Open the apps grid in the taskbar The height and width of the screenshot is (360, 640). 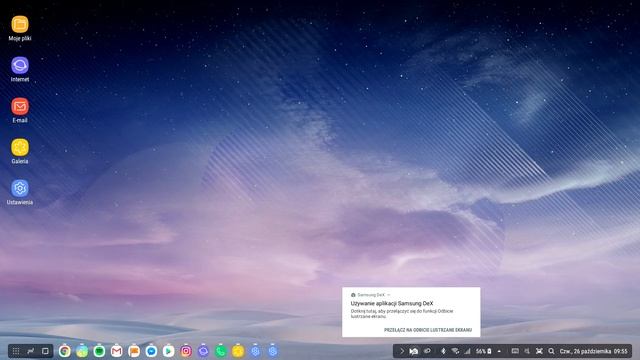point(16,351)
